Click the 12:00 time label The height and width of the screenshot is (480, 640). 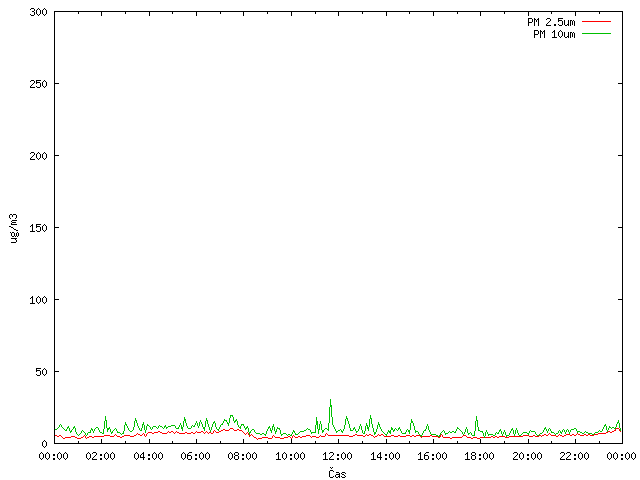[338, 456]
